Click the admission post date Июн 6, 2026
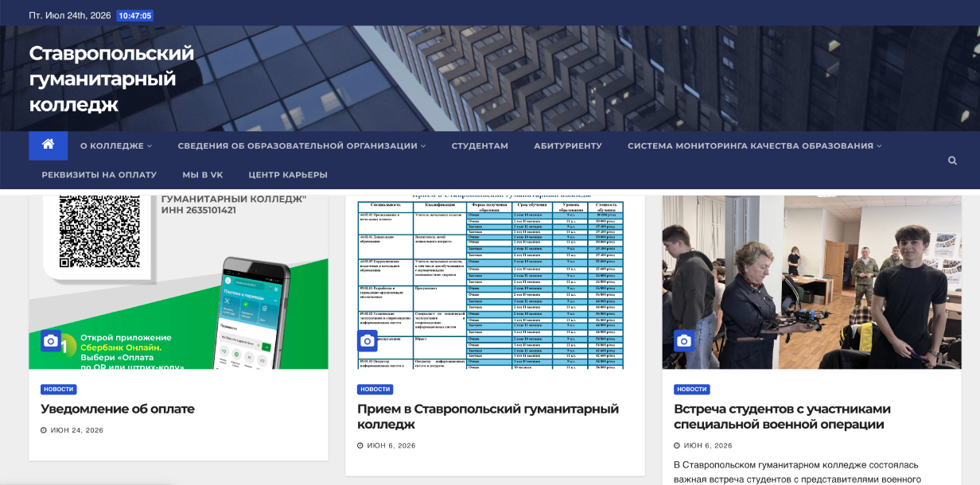 (x=391, y=446)
